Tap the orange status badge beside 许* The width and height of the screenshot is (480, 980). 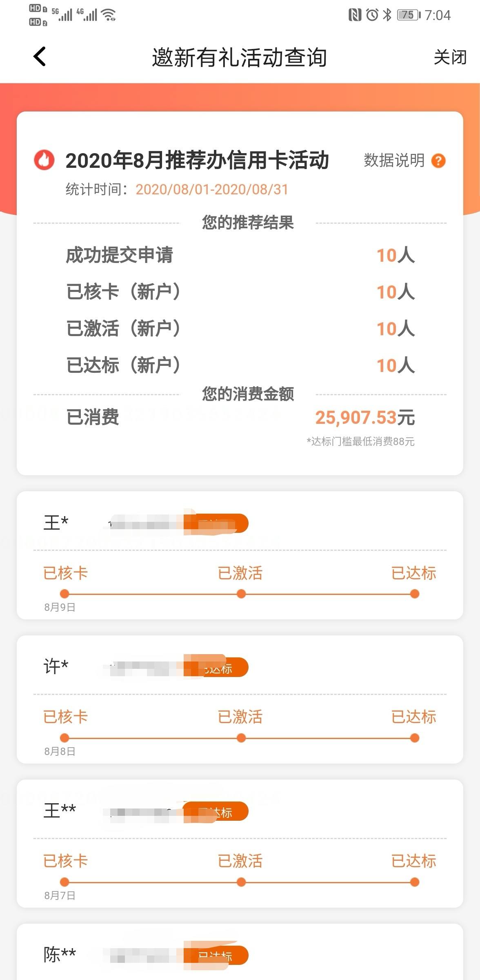point(216,667)
